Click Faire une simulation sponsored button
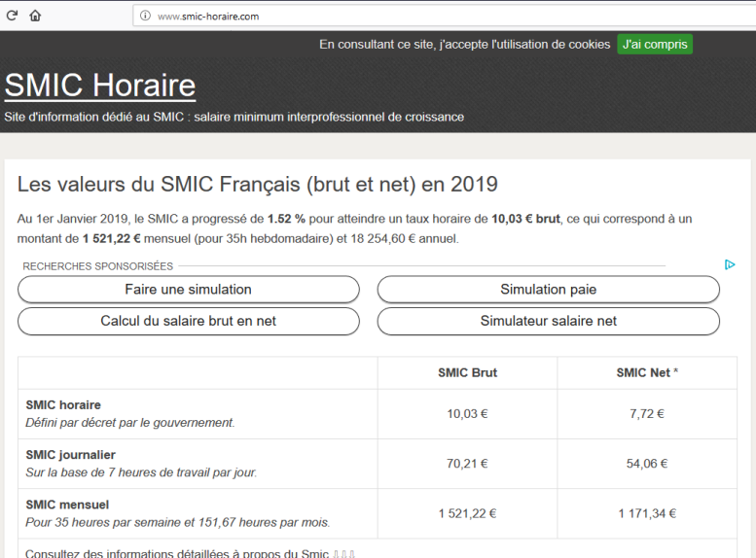 click(x=189, y=289)
